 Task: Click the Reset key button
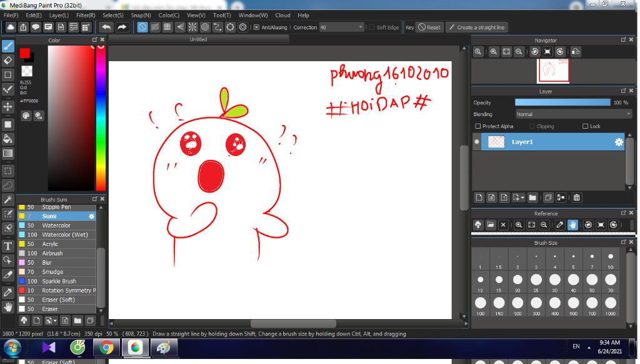click(429, 27)
